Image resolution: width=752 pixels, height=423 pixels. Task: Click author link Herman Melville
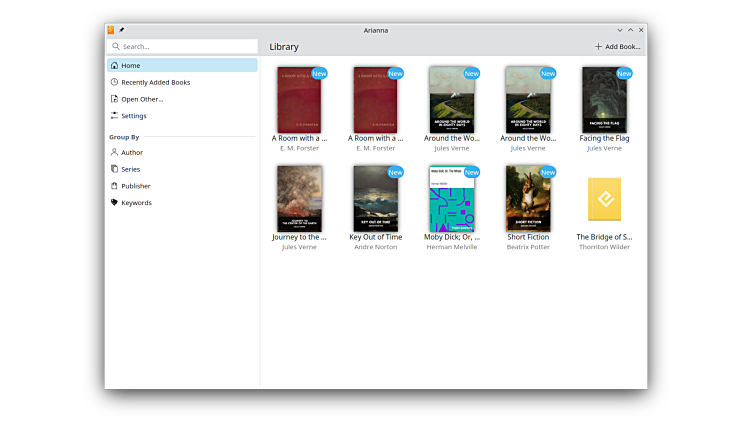[451, 247]
